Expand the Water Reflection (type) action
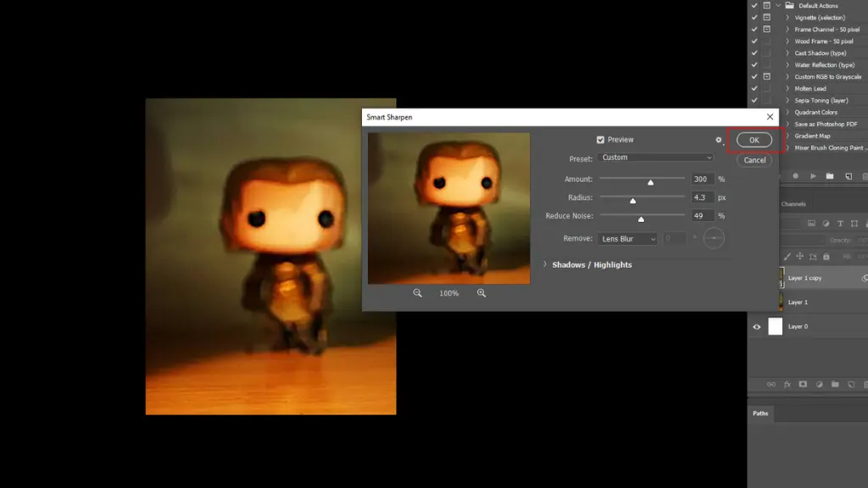Image resolution: width=868 pixels, height=488 pixels. (787, 64)
